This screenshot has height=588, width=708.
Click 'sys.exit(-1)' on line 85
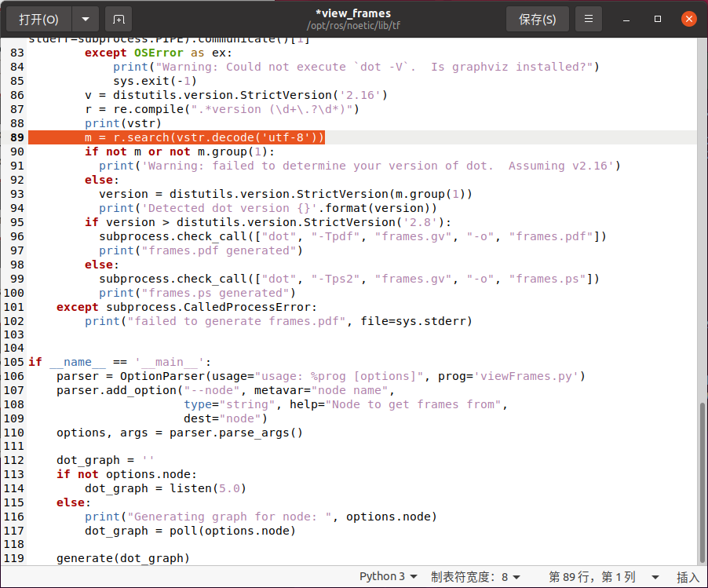click(x=155, y=81)
